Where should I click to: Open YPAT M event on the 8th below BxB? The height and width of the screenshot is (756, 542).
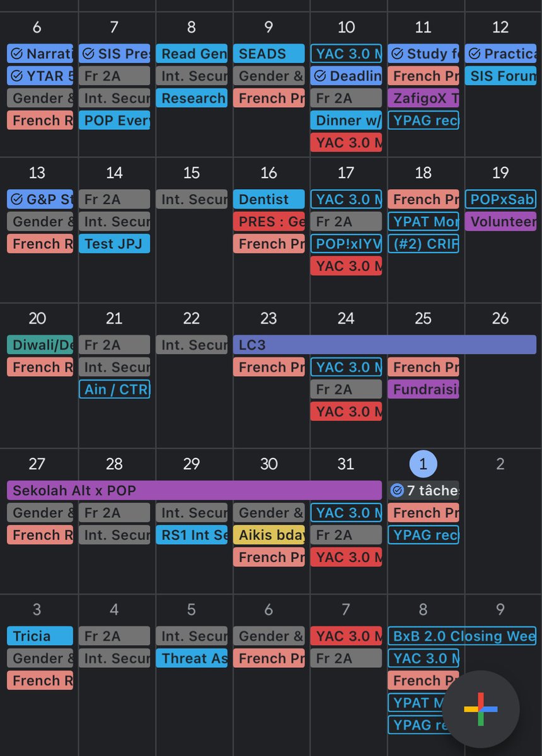(417, 702)
